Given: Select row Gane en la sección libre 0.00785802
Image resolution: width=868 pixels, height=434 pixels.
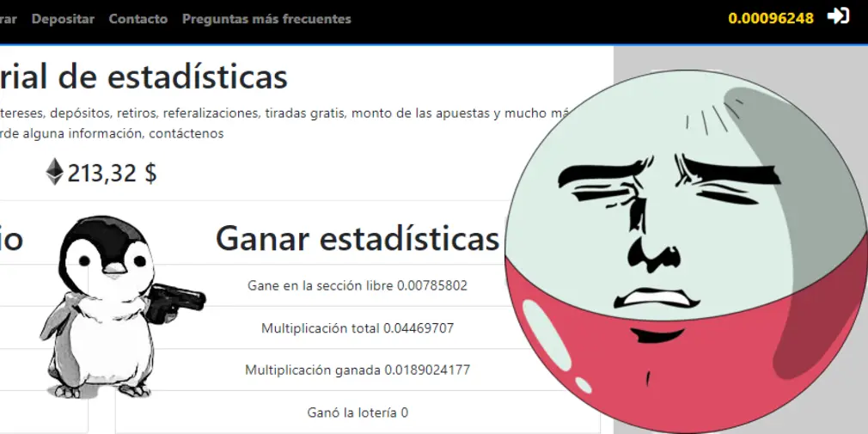Looking at the screenshot, I should coord(358,285).
